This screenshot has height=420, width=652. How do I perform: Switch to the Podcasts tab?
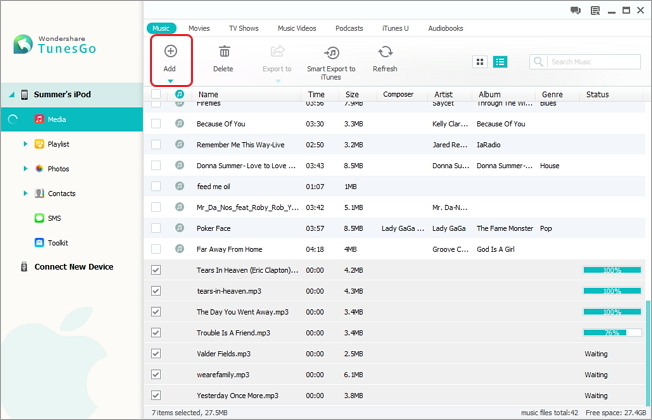click(x=349, y=28)
